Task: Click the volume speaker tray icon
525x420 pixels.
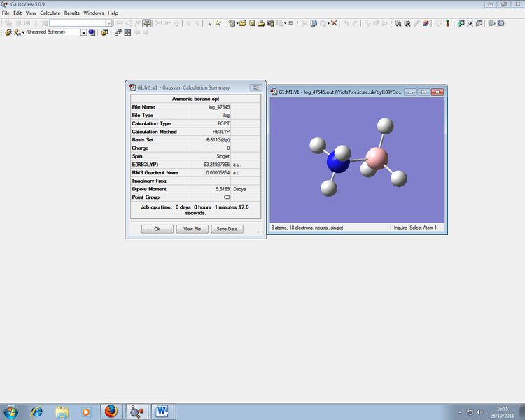Action: 479,412
